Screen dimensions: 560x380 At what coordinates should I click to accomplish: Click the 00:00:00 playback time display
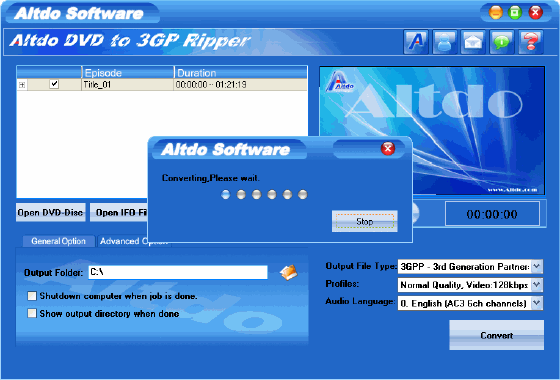pyautogui.click(x=492, y=214)
